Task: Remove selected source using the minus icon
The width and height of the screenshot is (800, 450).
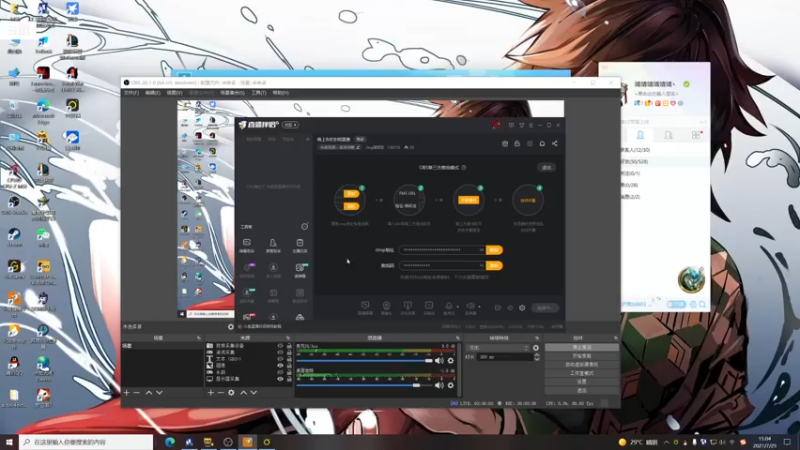Action: pos(221,393)
